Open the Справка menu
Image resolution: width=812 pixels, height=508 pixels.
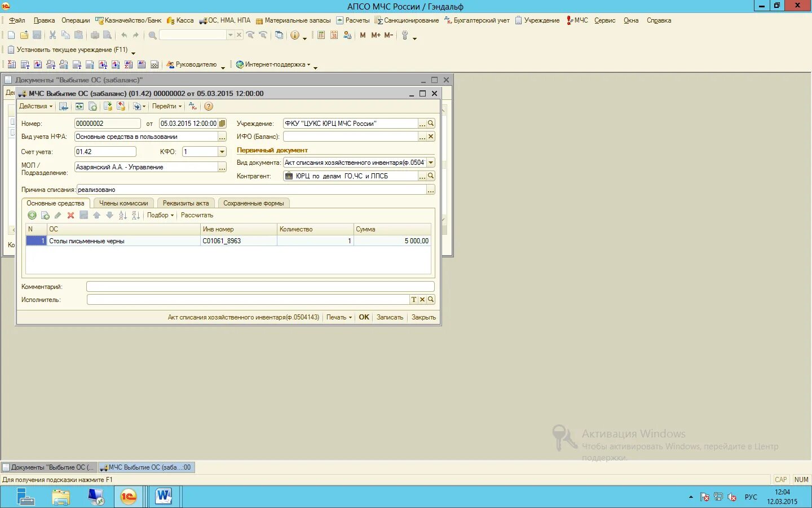[659, 20]
